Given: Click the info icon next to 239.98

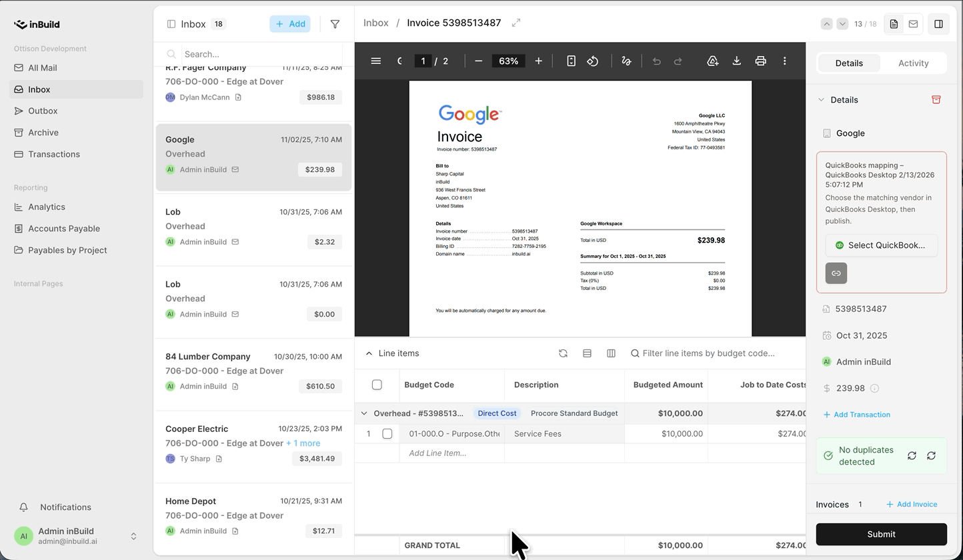Looking at the screenshot, I should [x=874, y=388].
